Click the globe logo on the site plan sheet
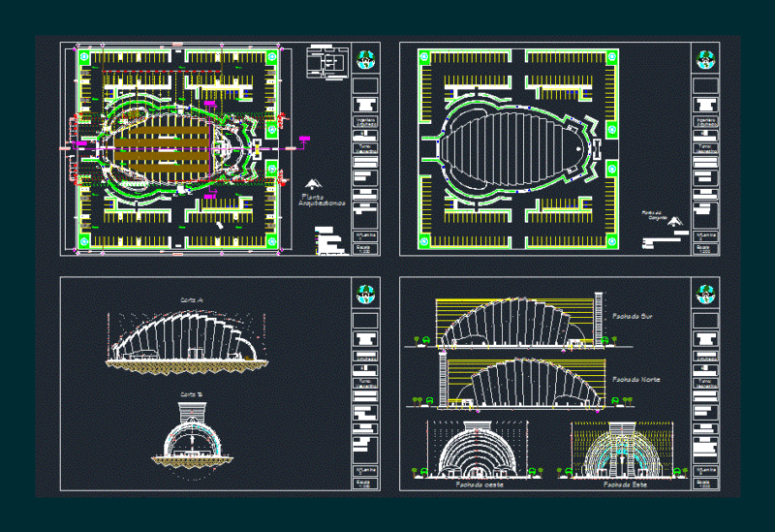 (705, 60)
